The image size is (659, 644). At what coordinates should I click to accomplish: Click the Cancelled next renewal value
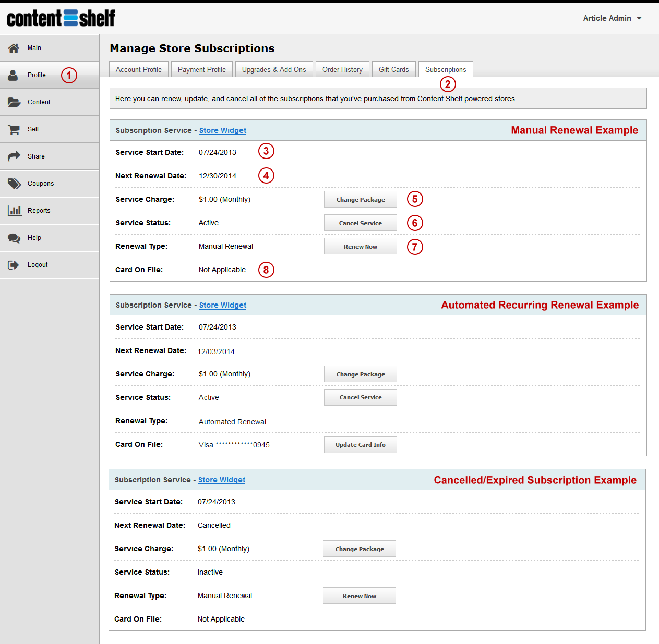(214, 525)
